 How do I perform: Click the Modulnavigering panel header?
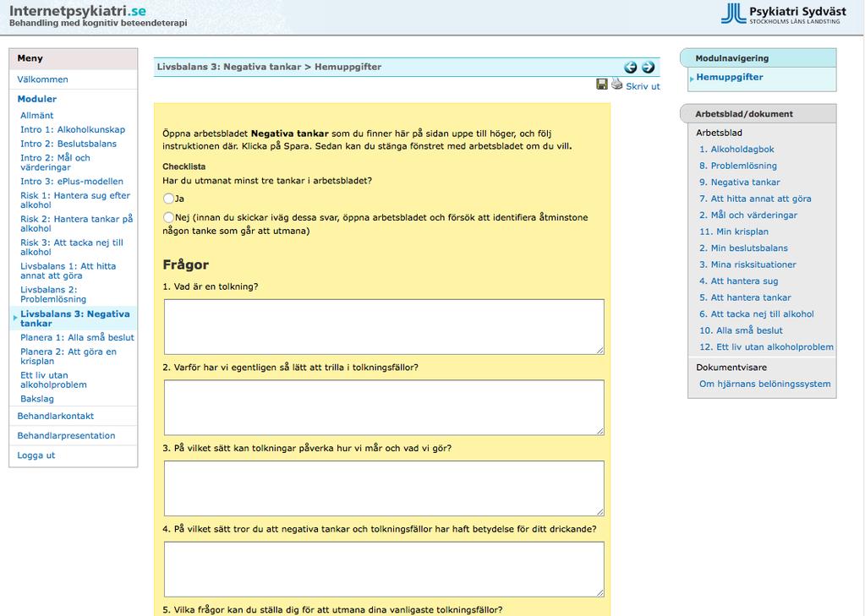[x=759, y=58]
